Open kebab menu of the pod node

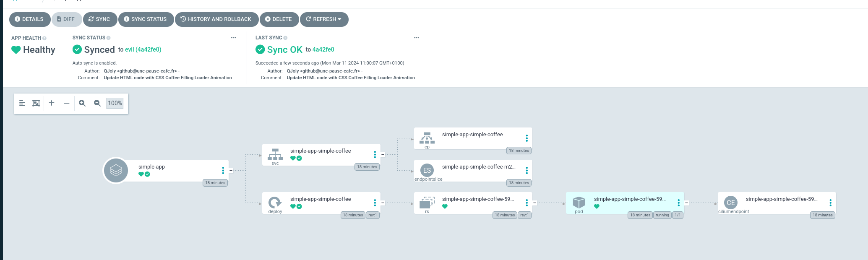pos(678,203)
